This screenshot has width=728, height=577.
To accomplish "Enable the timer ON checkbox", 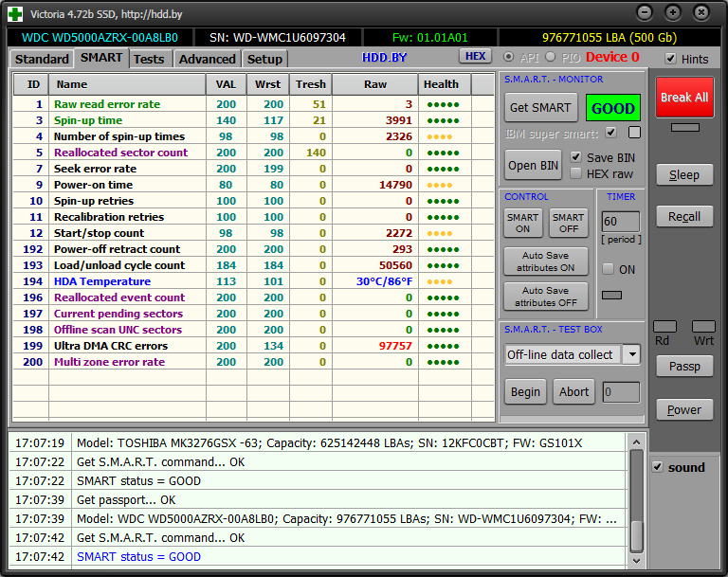I will [x=608, y=269].
